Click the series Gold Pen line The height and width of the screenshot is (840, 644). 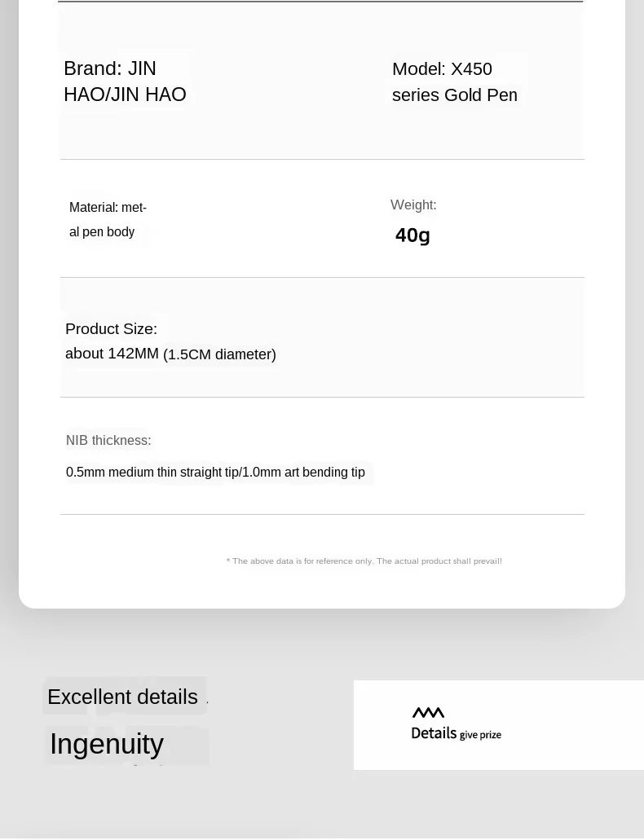tap(455, 95)
